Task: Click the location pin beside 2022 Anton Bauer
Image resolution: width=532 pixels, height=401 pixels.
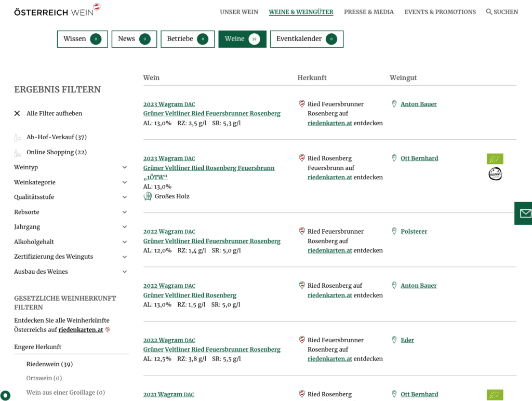Action: (x=394, y=285)
